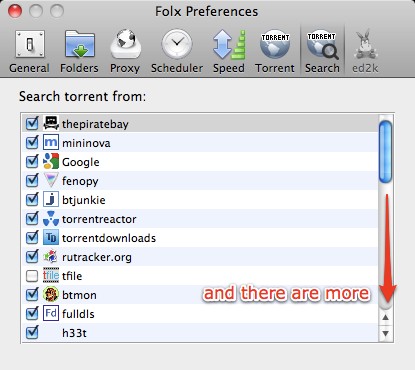Uncheck the rutracker.org checkbox
Viewport: 415px width, 370px height.
(32, 257)
